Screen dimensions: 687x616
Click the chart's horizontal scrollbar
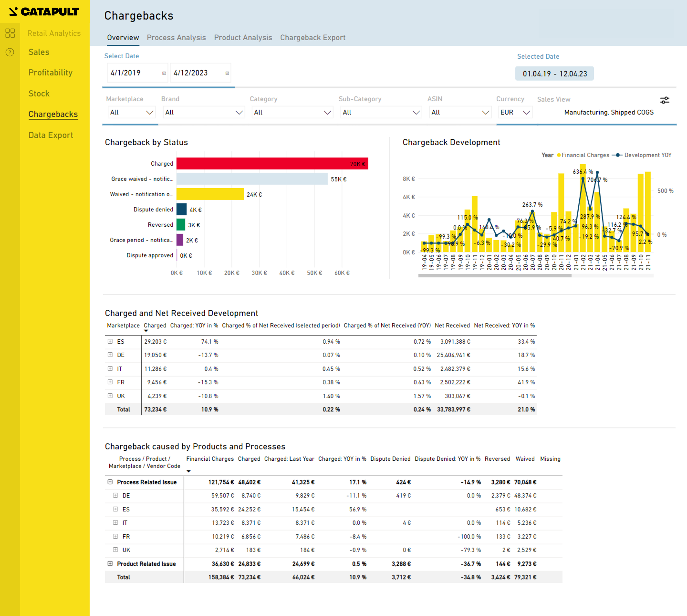pos(494,275)
